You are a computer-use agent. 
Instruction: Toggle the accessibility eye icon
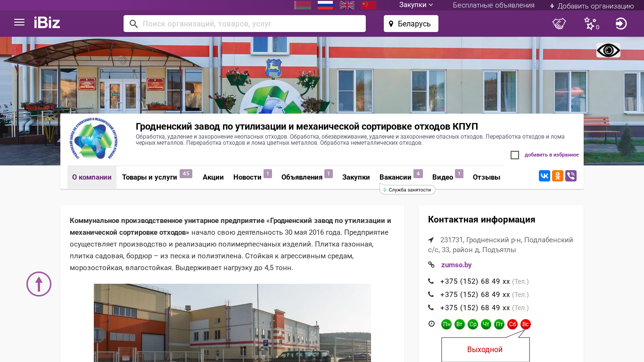tap(608, 50)
